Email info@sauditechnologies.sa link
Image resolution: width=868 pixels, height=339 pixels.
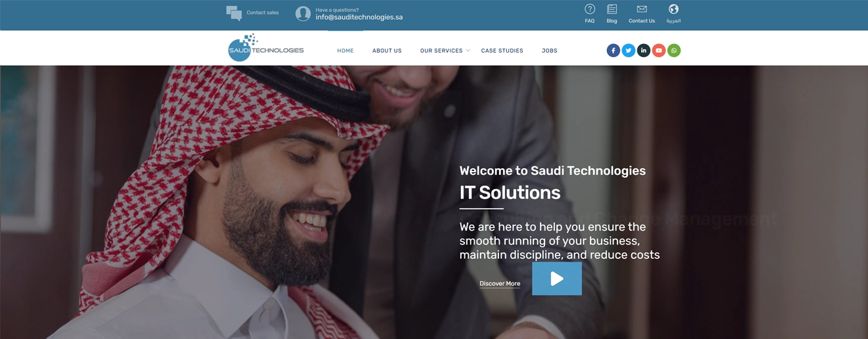359,17
